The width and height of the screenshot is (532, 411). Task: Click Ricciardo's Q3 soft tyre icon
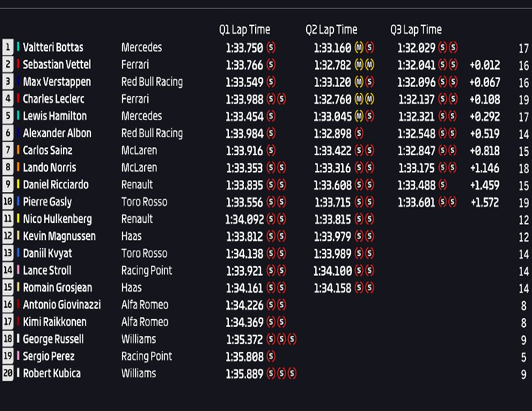point(443,184)
